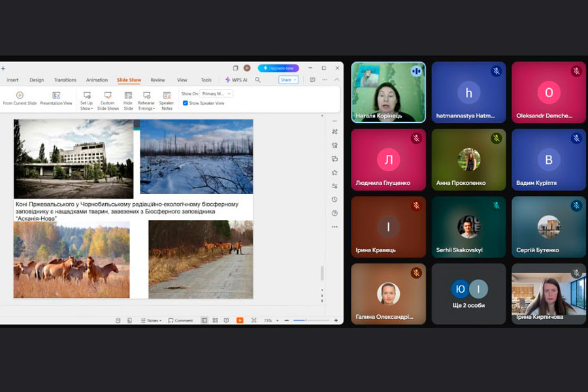Screen dimensions: 588x392
Task: Click the Share button
Action: coord(288,80)
